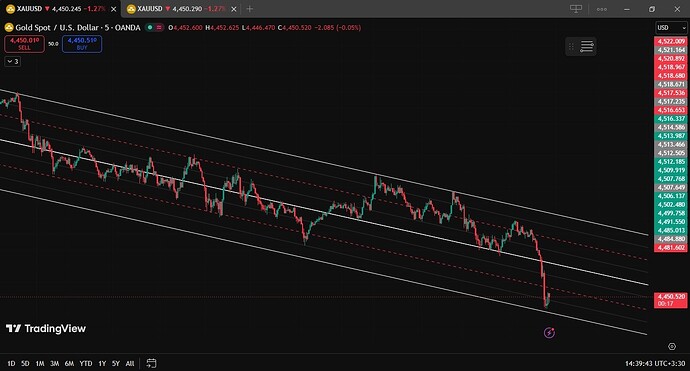Open timezone menu showing UTC+3:30
This screenshot has width=690, height=371.
(x=655, y=364)
